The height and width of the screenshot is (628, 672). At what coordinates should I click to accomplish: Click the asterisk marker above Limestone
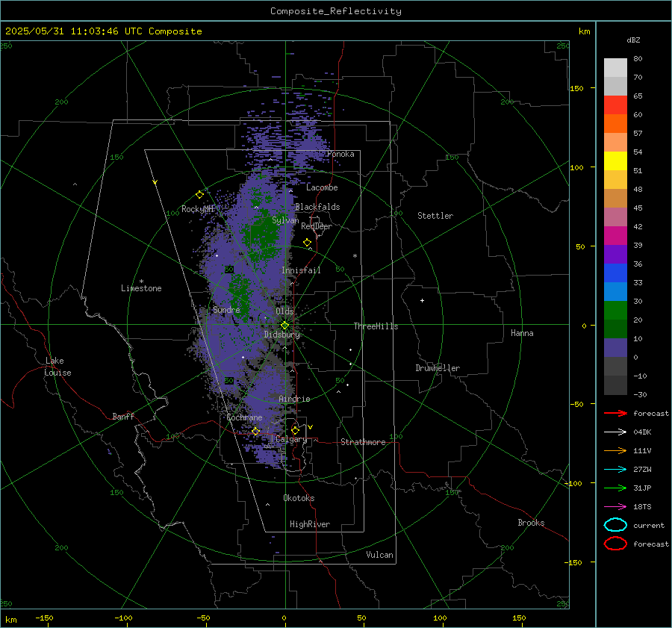coord(141,282)
